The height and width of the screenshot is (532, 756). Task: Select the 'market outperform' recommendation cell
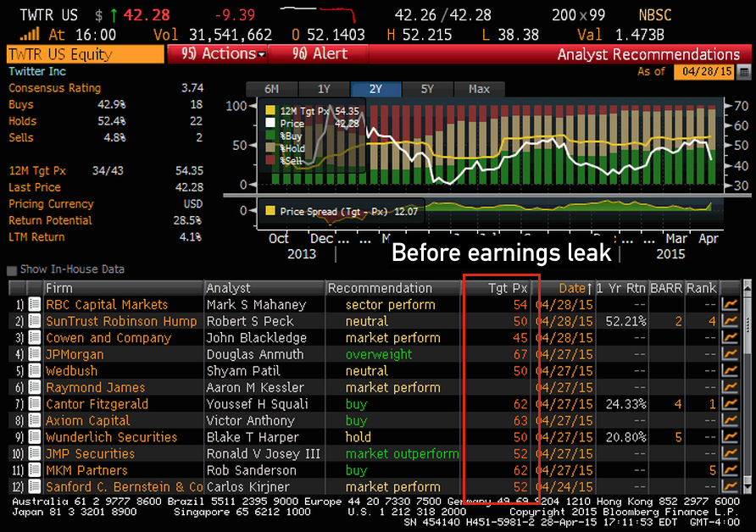(402, 454)
